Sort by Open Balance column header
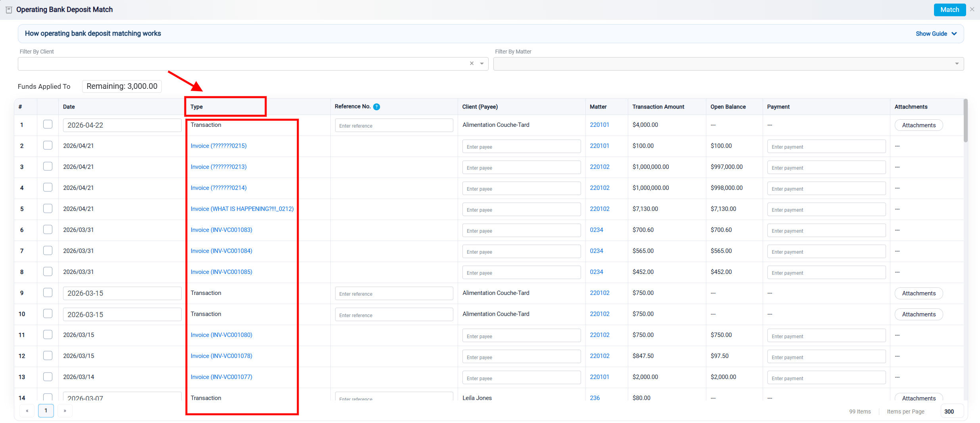The height and width of the screenshot is (423, 980). (728, 107)
